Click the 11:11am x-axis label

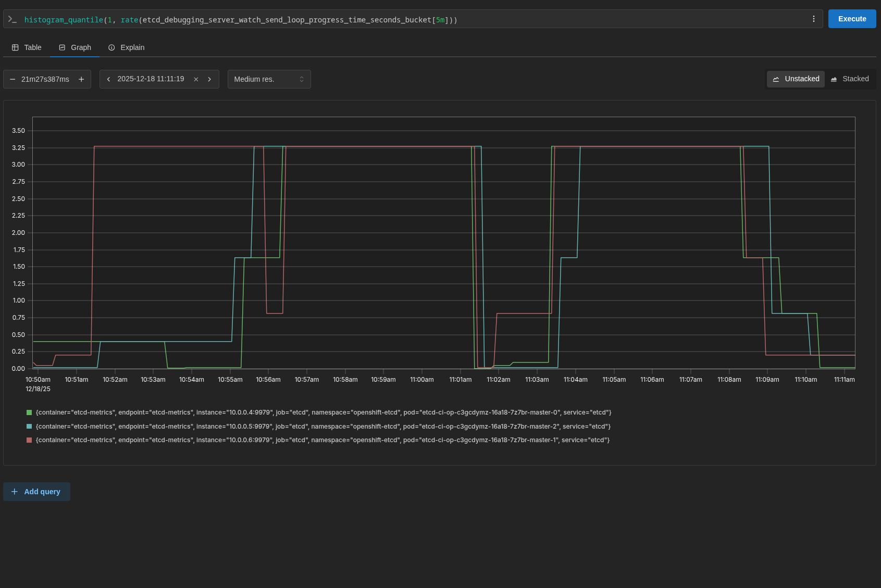[845, 380]
